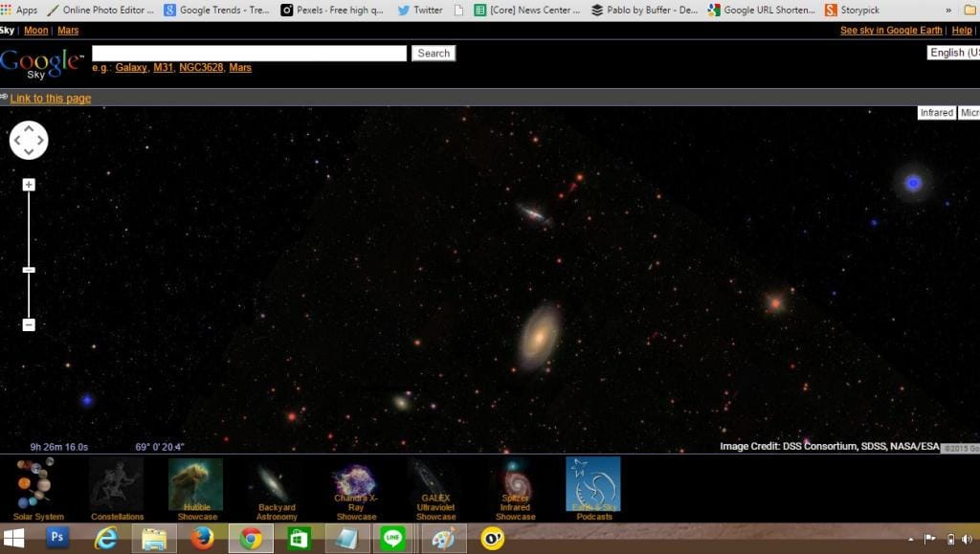The height and width of the screenshot is (554, 980).
Task: Click the zoom out minus button
Action: point(29,324)
